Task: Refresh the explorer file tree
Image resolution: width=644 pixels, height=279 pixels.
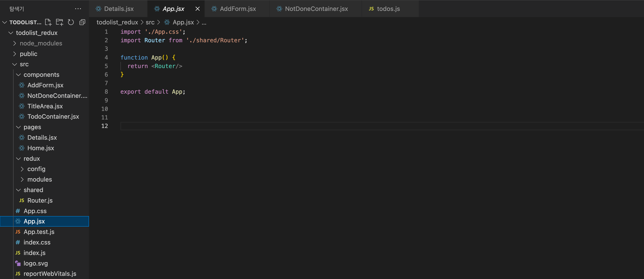Action: tap(71, 22)
